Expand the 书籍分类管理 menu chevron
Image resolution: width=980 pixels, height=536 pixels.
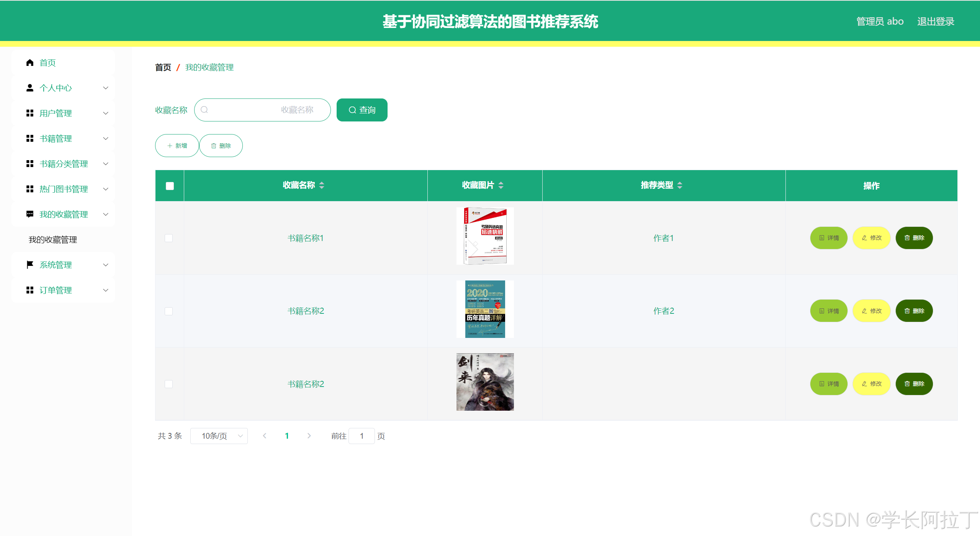106,164
